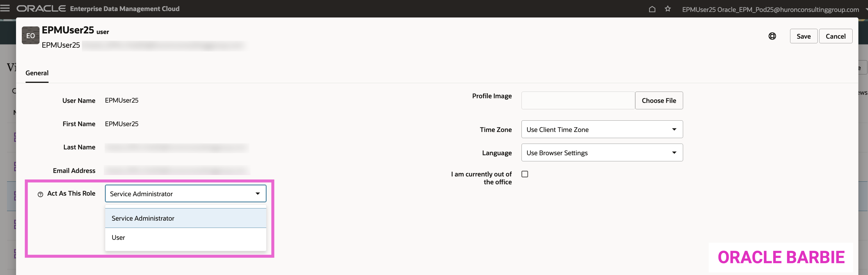
Task: Open the lifebuoy help icon
Action: (x=771, y=36)
